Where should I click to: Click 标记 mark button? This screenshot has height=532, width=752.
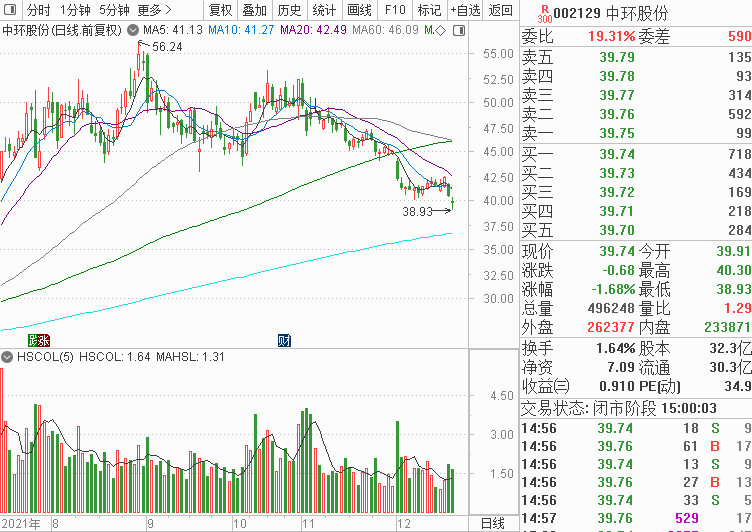pyautogui.click(x=429, y=10)
